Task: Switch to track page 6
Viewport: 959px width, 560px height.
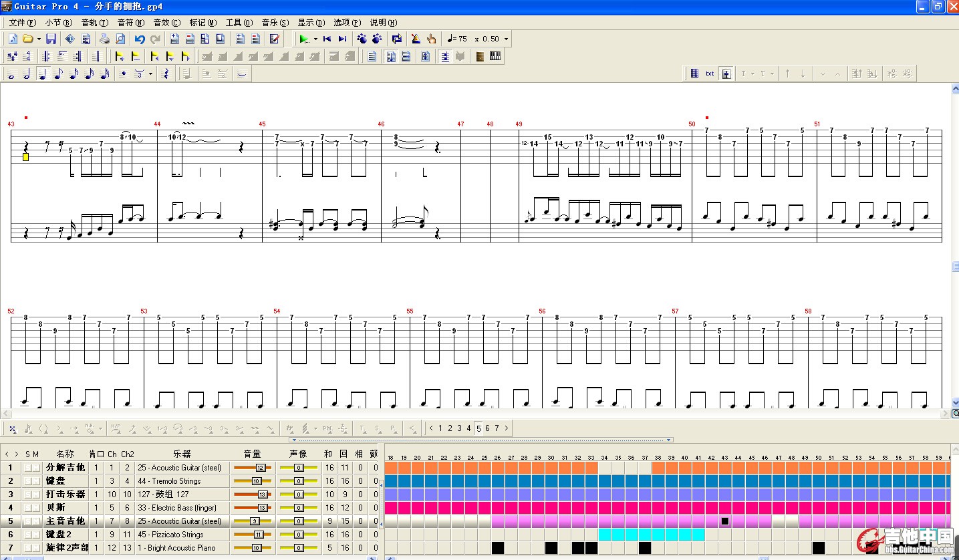Action: (x=487, y=428)
